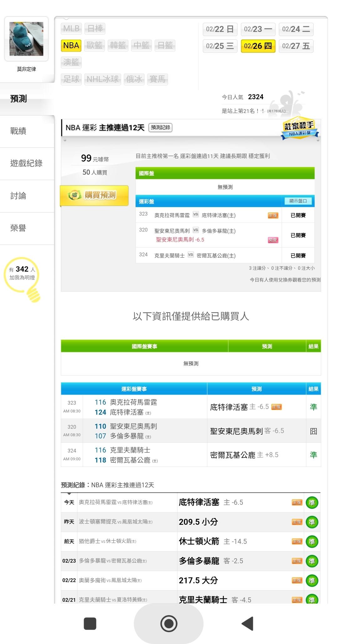Select the NBA league filter
338x644 pixels.
pyautogui.click(x=71, y=46)
